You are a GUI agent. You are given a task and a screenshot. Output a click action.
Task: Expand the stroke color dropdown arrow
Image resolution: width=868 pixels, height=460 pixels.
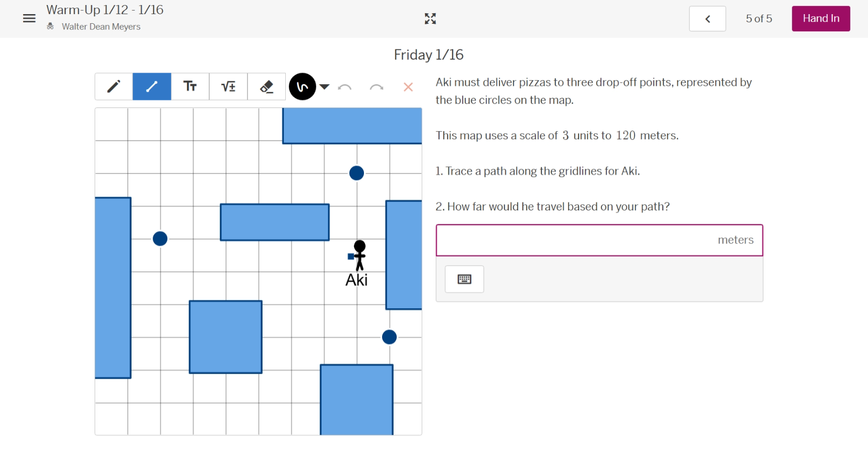325,87
